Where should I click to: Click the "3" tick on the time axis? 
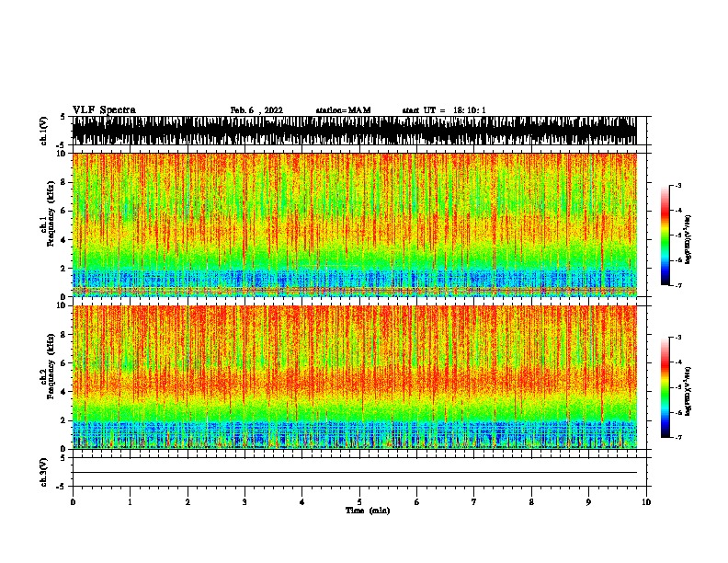(245, 502)
